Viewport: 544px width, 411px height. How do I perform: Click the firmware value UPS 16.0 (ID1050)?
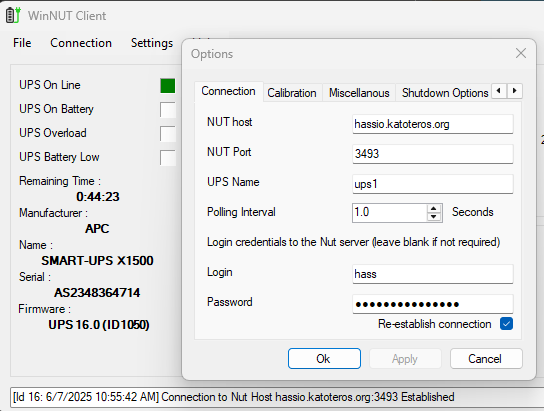99,325
